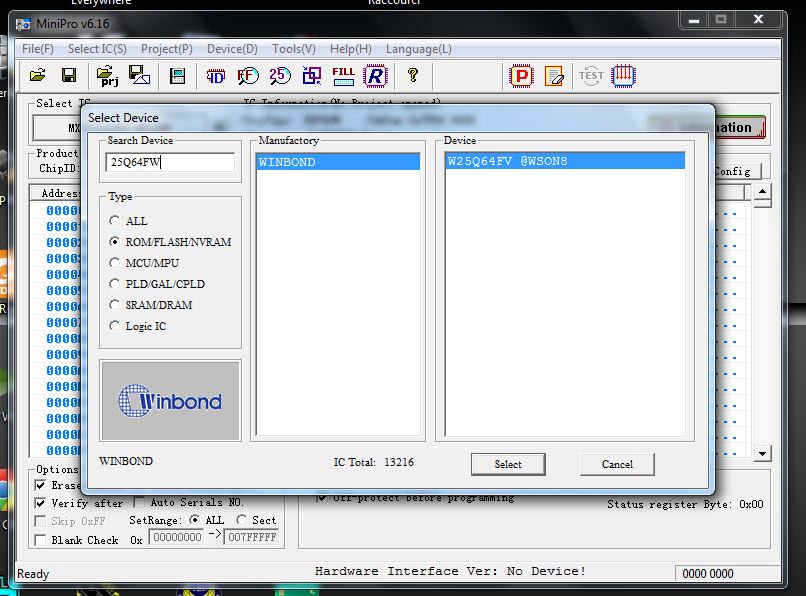The width and height of the screenshot is (806, 596).
Task: Choose SetRange Sect radio button
Action: tap(241, 519)
